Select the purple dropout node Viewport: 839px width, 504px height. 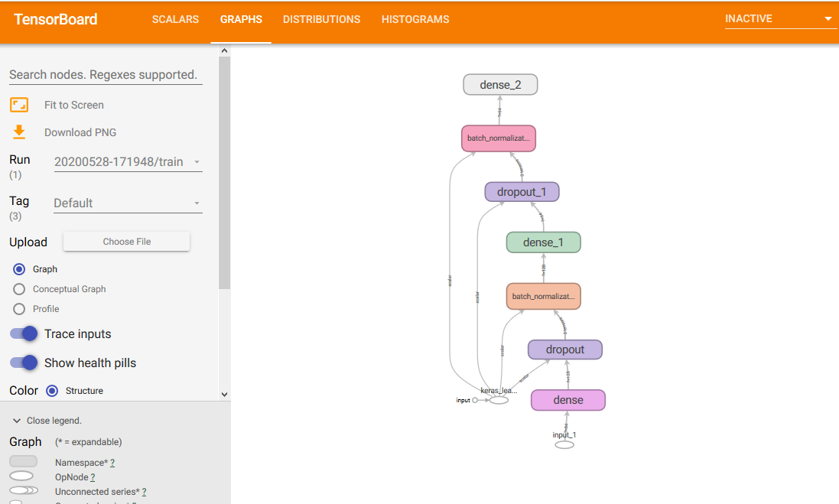coord(565,350)
